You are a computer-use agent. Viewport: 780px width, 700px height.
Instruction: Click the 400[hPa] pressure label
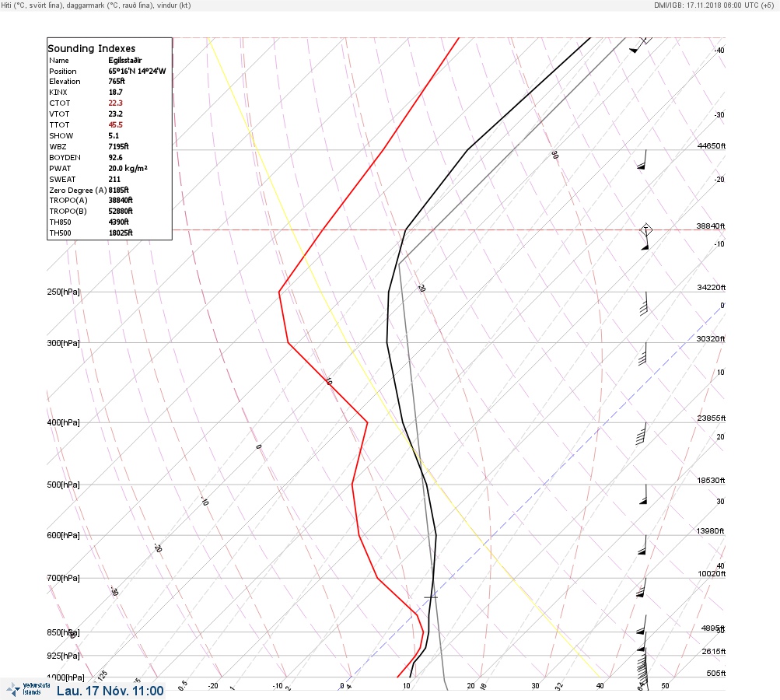point(63,422)
